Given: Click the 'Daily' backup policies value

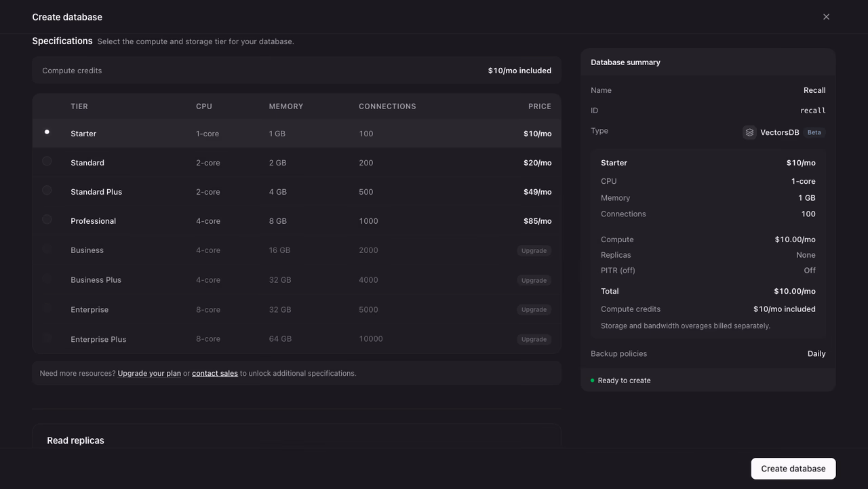Looking at the screenshot, I should 816,354.
